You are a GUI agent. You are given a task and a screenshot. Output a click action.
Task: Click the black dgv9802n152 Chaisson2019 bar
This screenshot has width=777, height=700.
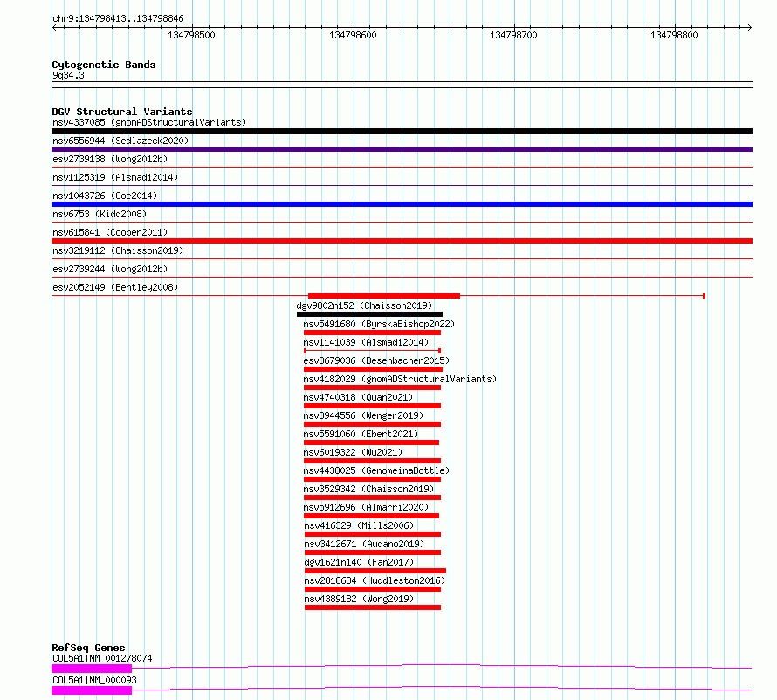click(369, 314)
